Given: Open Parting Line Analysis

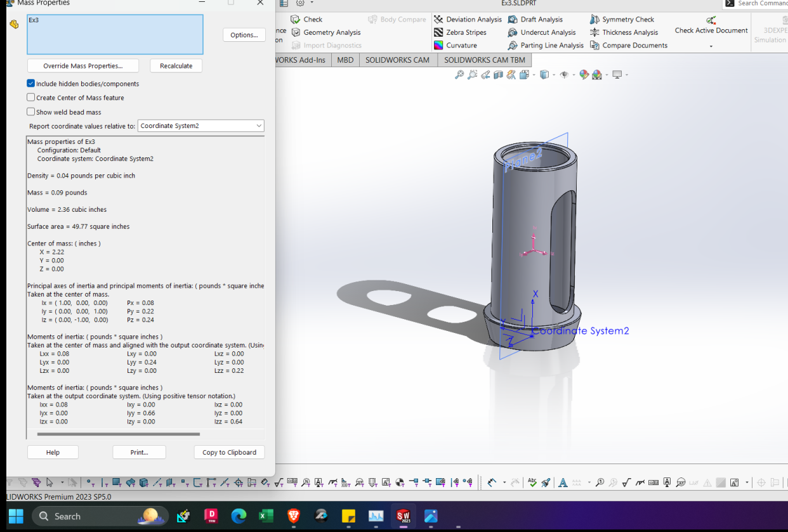Looking at the screenshot, I should click(546, 46).
